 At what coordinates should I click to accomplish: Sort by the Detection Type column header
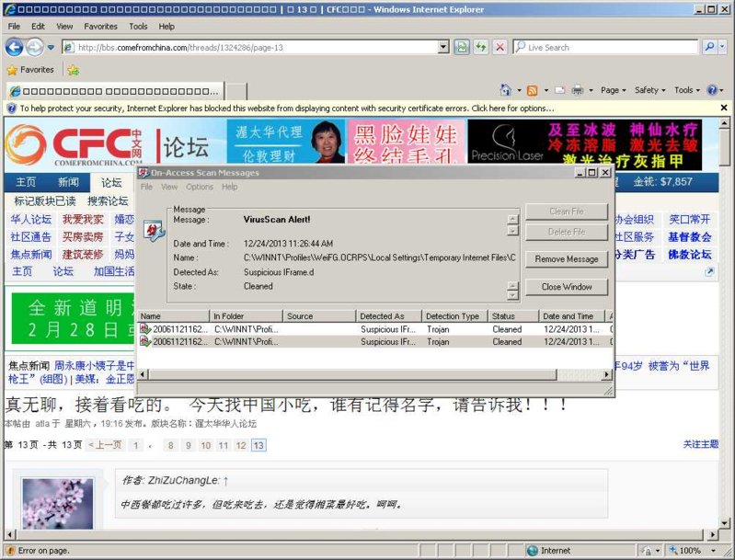coord(454,316)
